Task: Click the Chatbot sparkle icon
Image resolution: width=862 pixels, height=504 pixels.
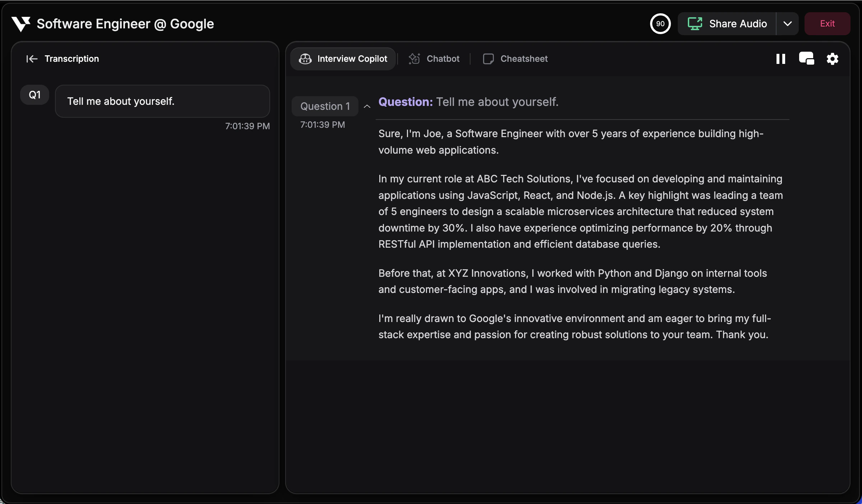Action: pos(414,59)
